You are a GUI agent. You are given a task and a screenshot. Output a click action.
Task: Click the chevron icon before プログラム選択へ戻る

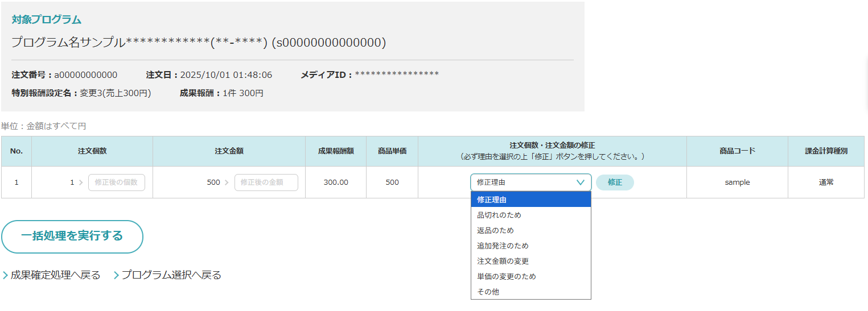[116, 275]
